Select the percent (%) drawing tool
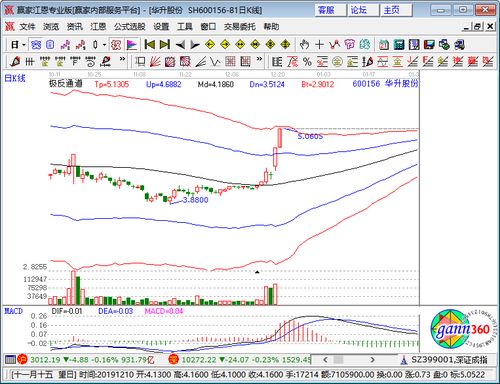 pyautogui.click(x=307, y=62)
